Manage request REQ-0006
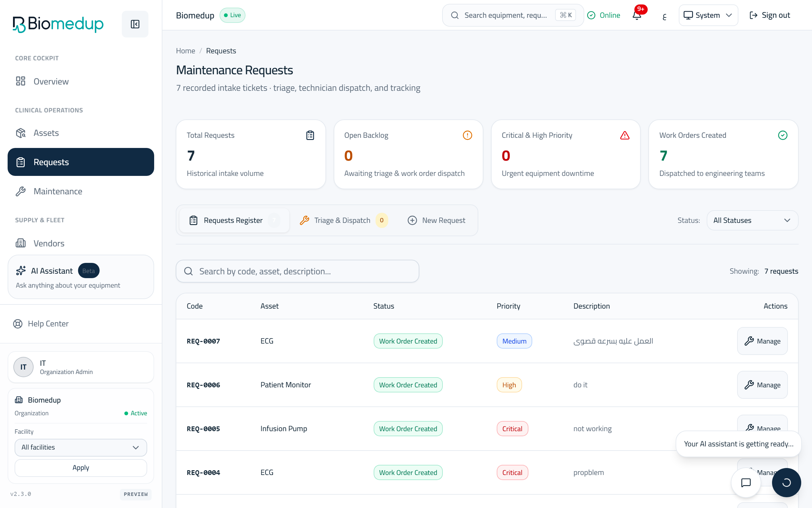Image resolution: width=812 pixels, height=508 pixels. click(762, 385)
